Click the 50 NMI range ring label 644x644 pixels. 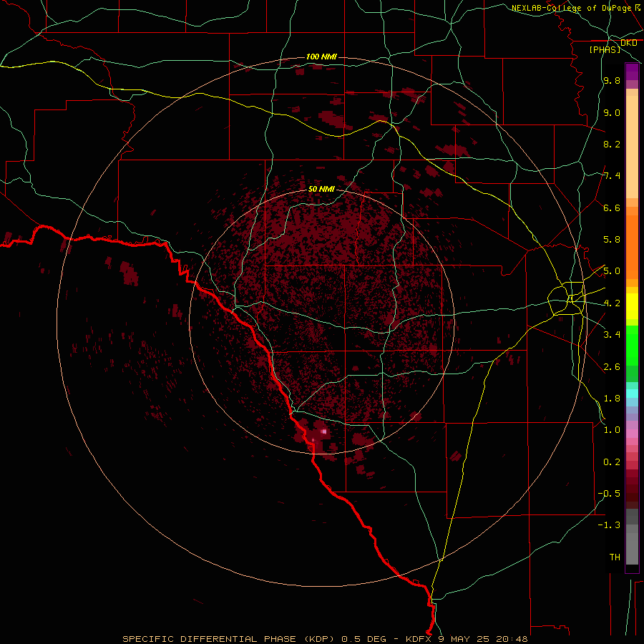[x=321, y=189]
